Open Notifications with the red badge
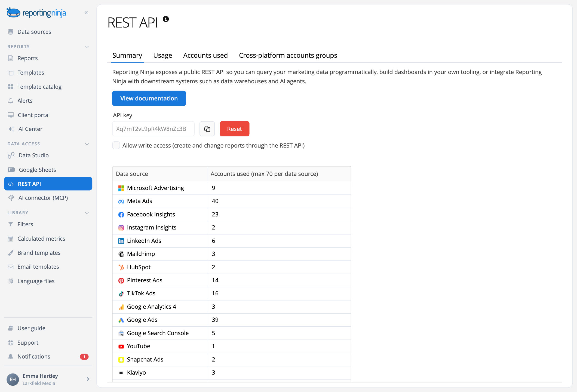577x392 pixels. pyautogui.click(x=48, y=357)
